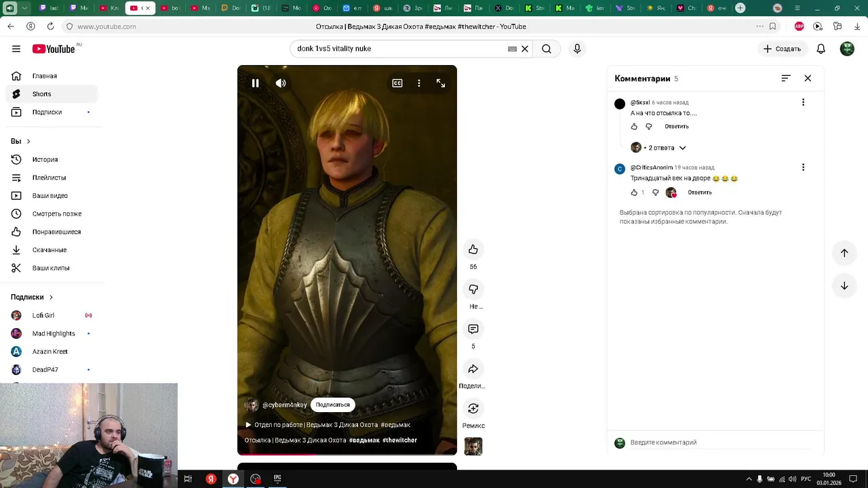The width and height of the screenshot is (868, 488).
Task: Open DeadP47 channel subscription
Action: [x=52, y=369]
